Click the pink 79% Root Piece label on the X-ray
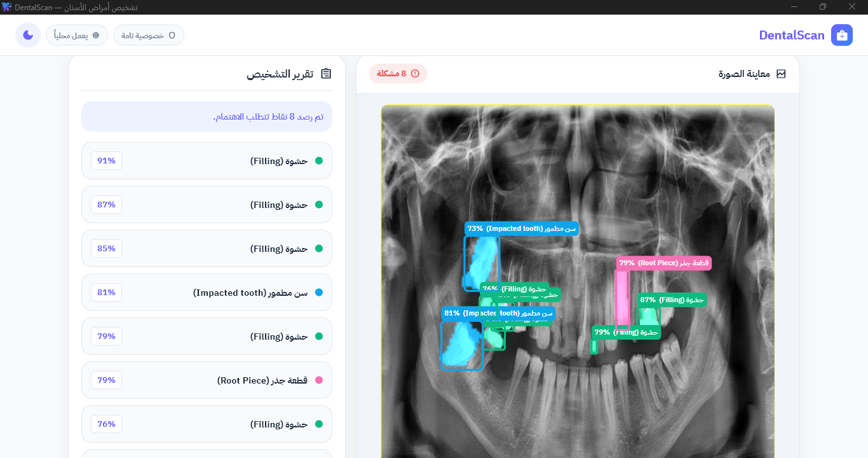The height and width of the screenshot is (458, 868). point(664,263)
